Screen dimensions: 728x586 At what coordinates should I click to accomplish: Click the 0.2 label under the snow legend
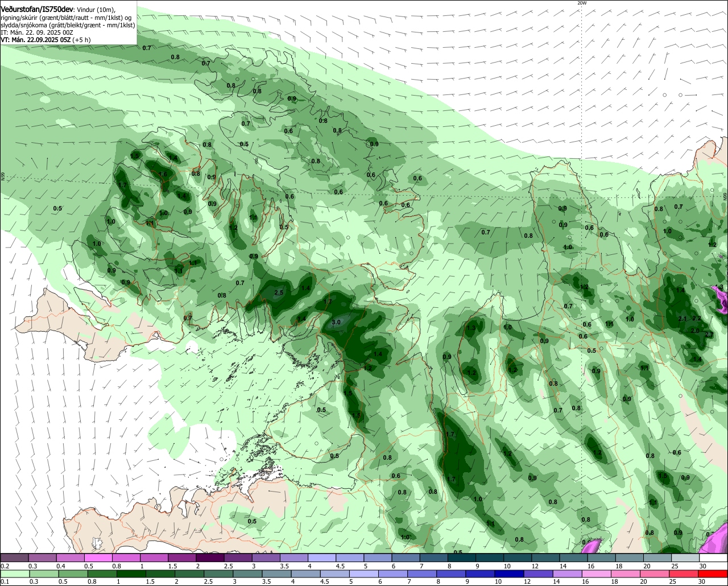click(x=5, y=566)
